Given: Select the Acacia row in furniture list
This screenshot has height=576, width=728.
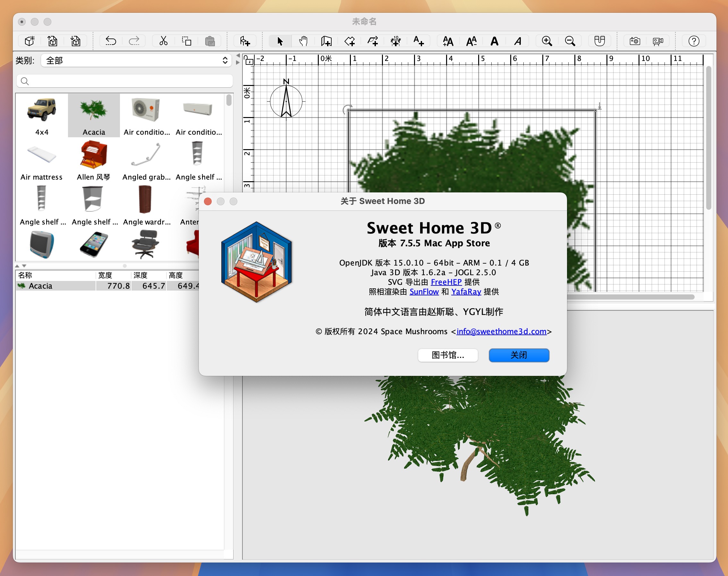Looking at the screenshot, I should [107, 286].
